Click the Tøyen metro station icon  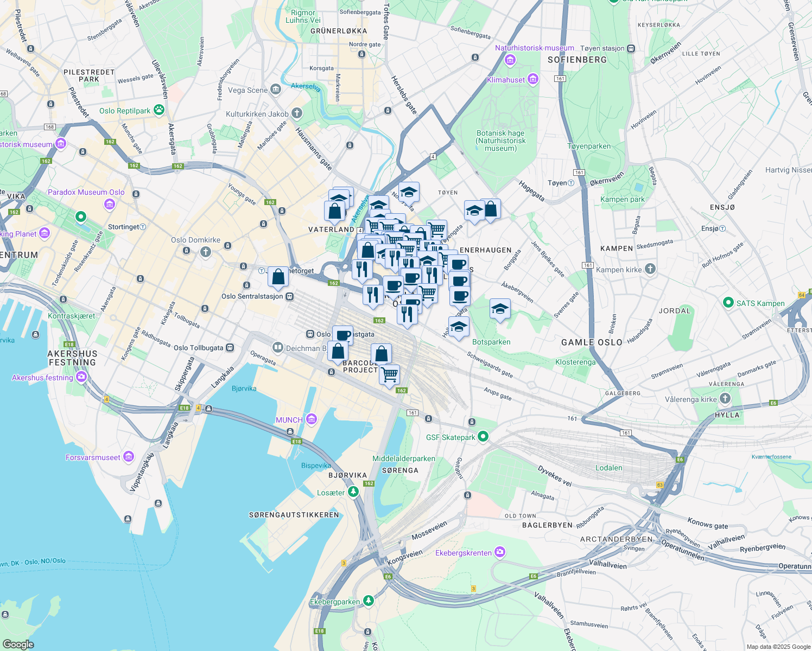[x=571, y=183]
